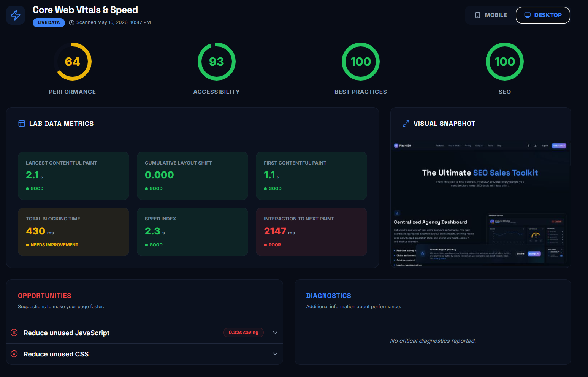The height and width of the screenshot is (377, 588).
Task: Expand the Reduce unused JavaScript chevron
Action: point(275,333)
